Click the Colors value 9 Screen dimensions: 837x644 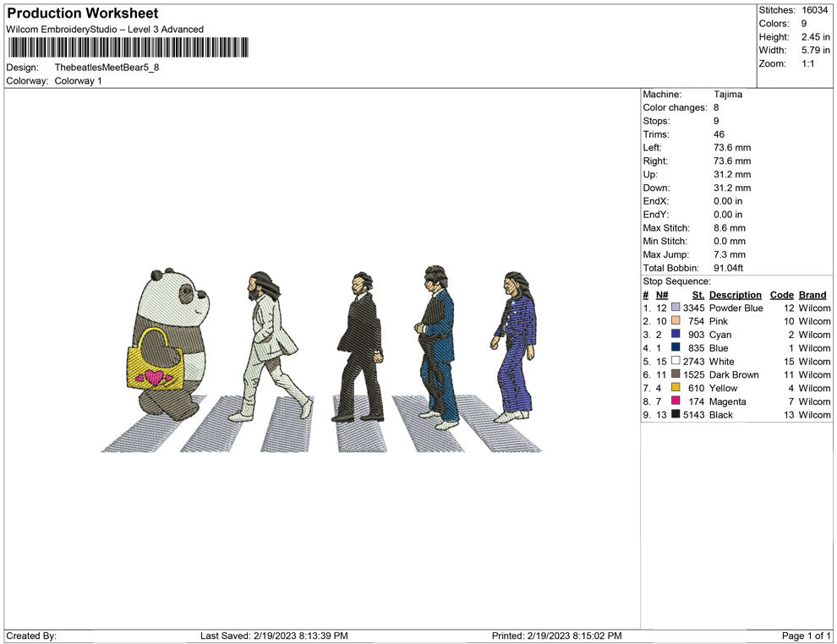(804, 24)
